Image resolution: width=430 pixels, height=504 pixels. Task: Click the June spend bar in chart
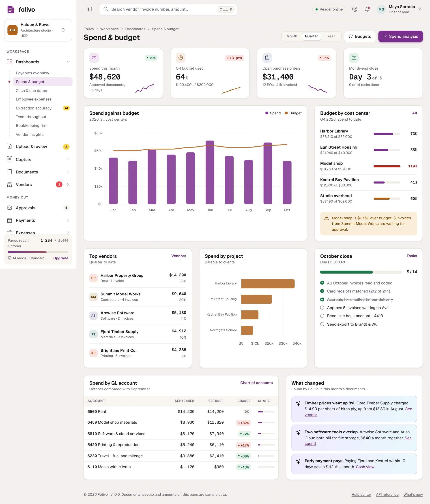click(x=210, y=172)
